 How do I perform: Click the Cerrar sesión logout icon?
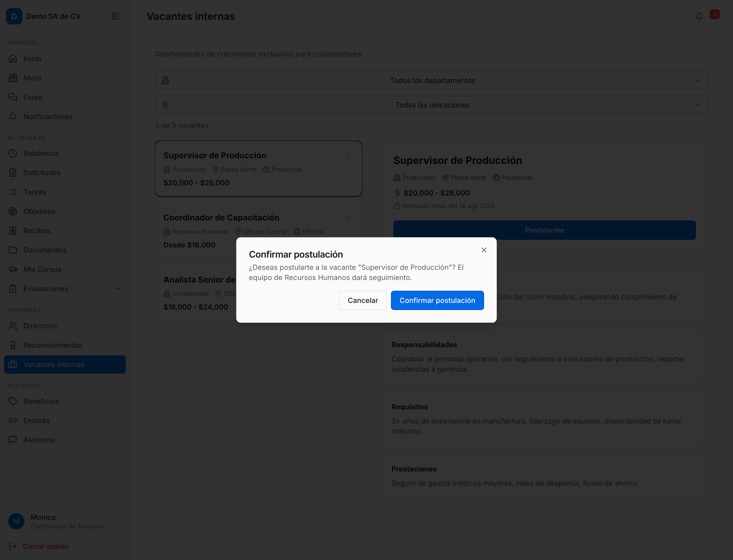coord(13,546)
